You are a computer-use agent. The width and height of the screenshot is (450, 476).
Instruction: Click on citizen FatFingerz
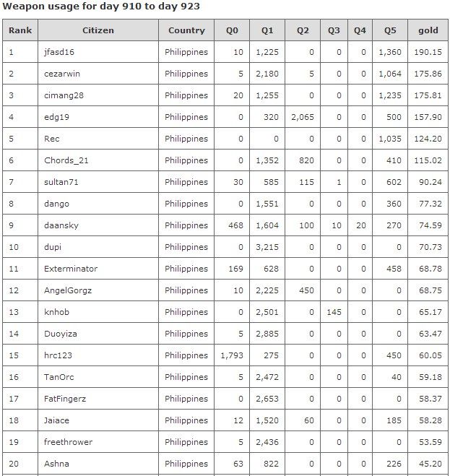tap(66, 399)
